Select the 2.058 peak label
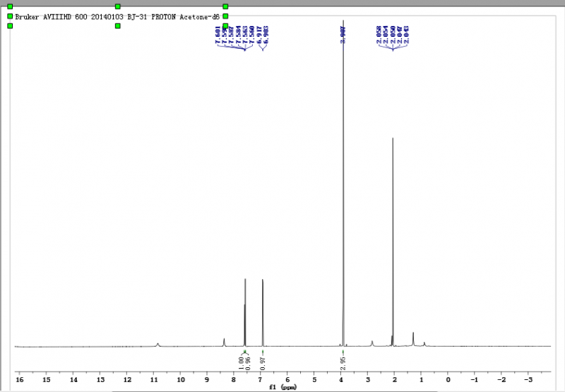The width and height of the screenshot is (565, 392). pos(379,35)
